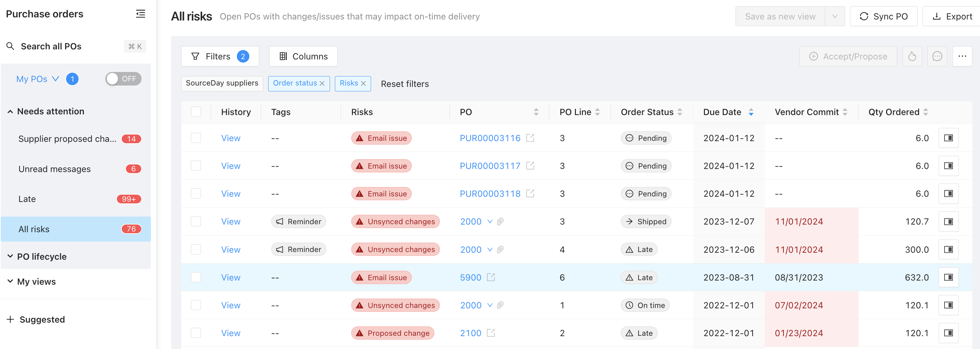Open side panel for PO 5900 row

pyautogui.click(x=948, y=277)
